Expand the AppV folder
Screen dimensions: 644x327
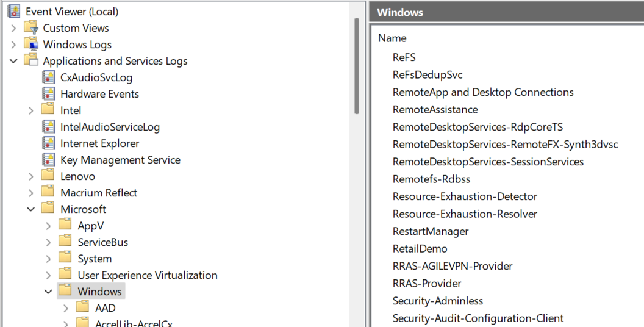(48, 226)
